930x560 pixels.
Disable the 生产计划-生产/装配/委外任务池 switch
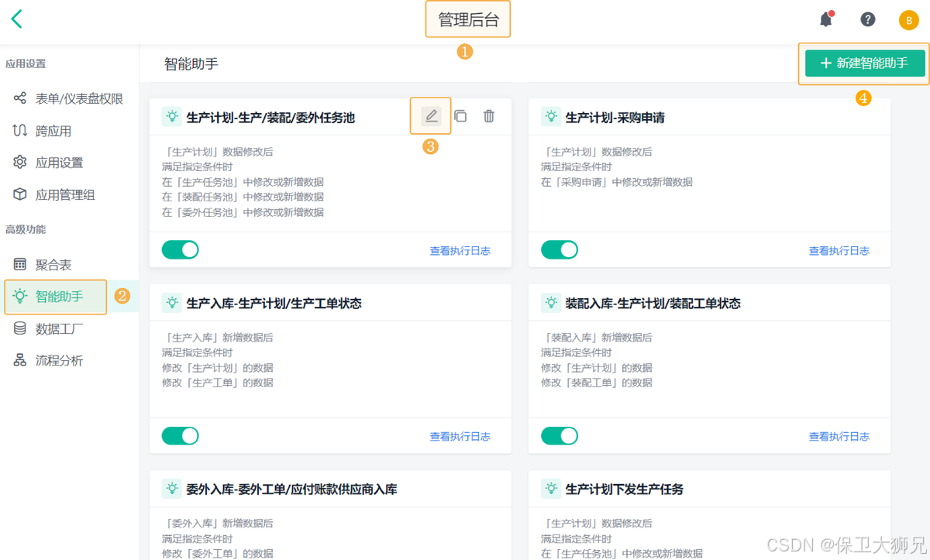click(181, 250)
